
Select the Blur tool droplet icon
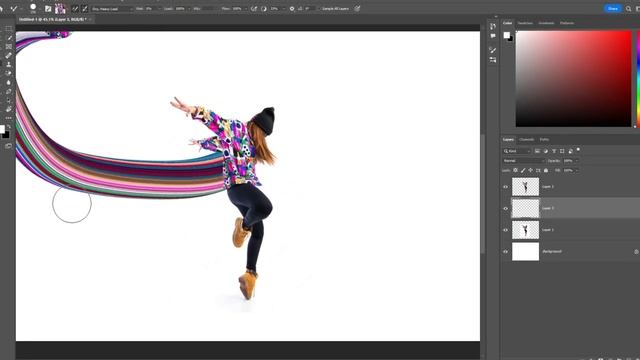(9, 82)
